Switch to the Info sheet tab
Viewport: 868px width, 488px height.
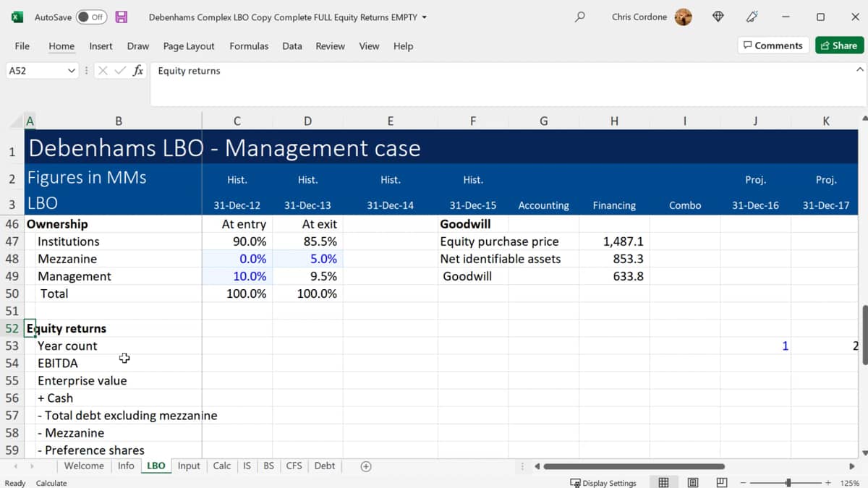(126, 466)
